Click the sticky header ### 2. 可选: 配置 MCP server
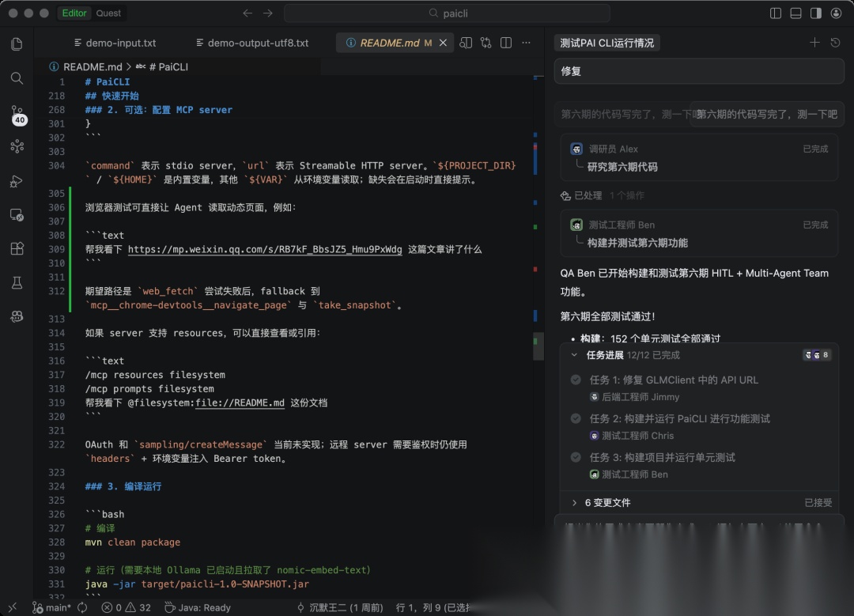Image resolution: width=854 pixels, height=616 pixels. coord(158,109)
